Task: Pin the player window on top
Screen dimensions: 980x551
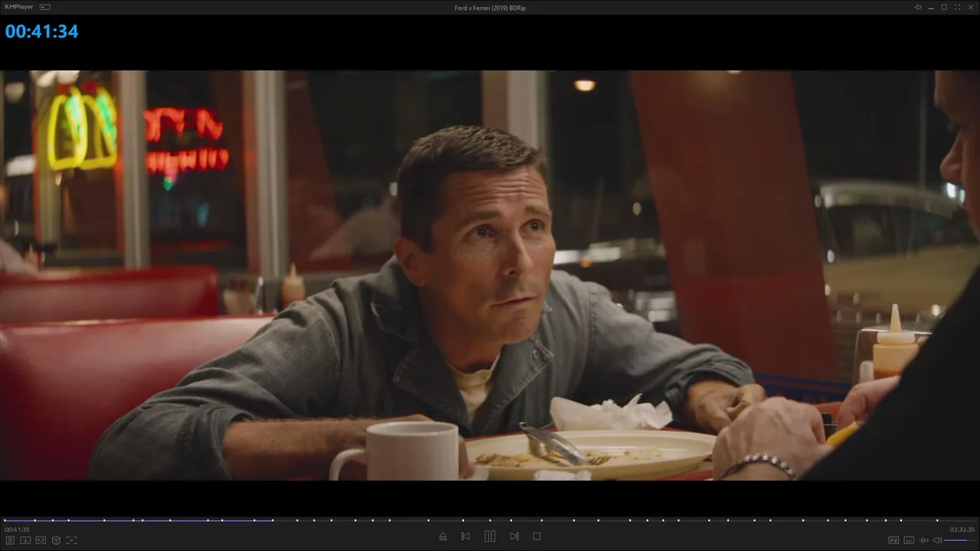Action: [x=918, y=7]
